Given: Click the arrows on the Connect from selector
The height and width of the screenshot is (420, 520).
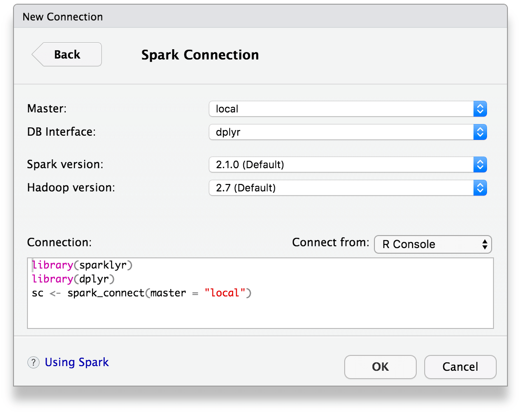Looking at the screenshot, I should pos(486,244).
